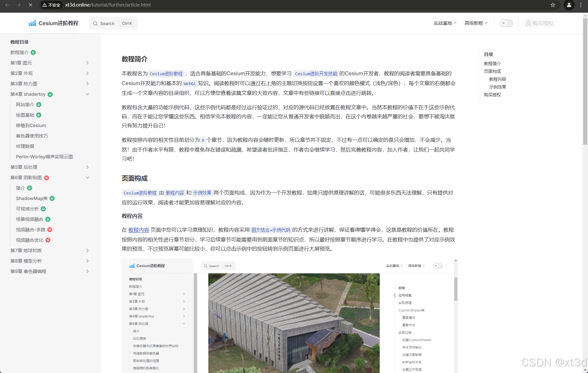Image resolution: width=588 pixels, height=373 pixels.
Task: Jump to 教程简介 in right outline
Action: click(x=492, y=64)
